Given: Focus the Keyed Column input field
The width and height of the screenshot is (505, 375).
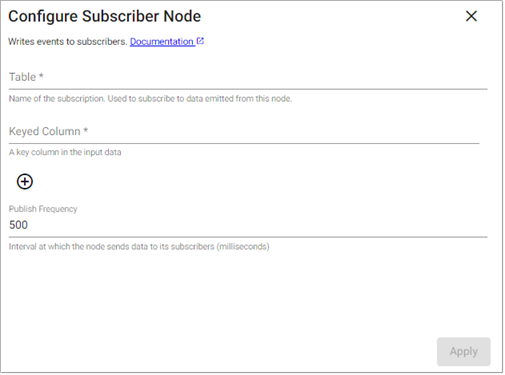Looking at the screenshot, I should pos(244,132).
